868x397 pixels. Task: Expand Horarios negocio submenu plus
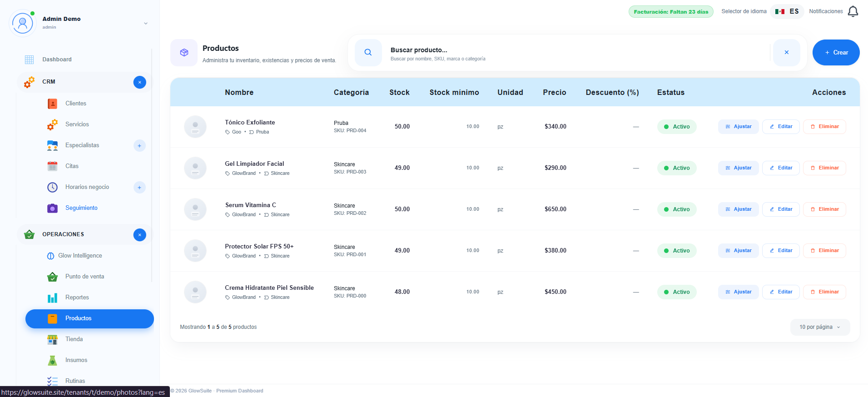139,188
